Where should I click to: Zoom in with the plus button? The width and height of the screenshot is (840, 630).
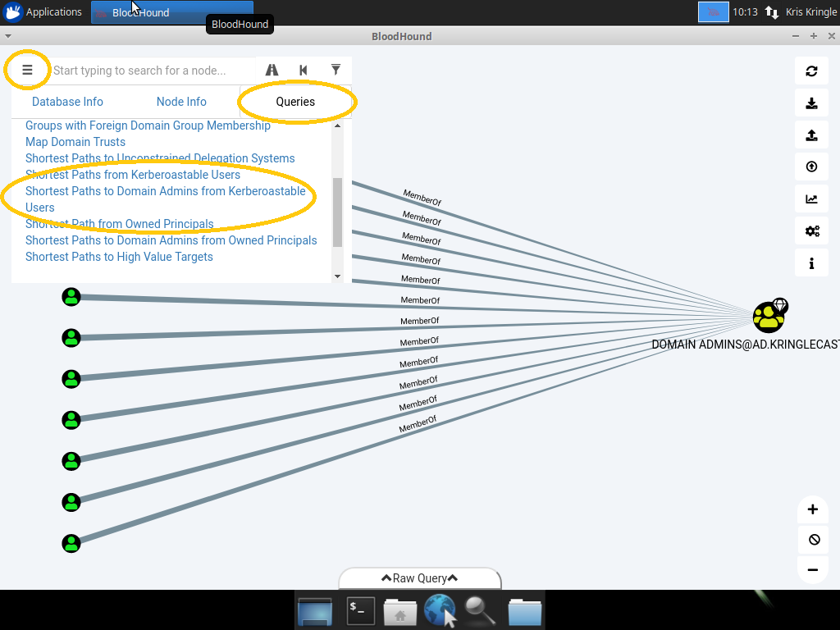(813, 509)
